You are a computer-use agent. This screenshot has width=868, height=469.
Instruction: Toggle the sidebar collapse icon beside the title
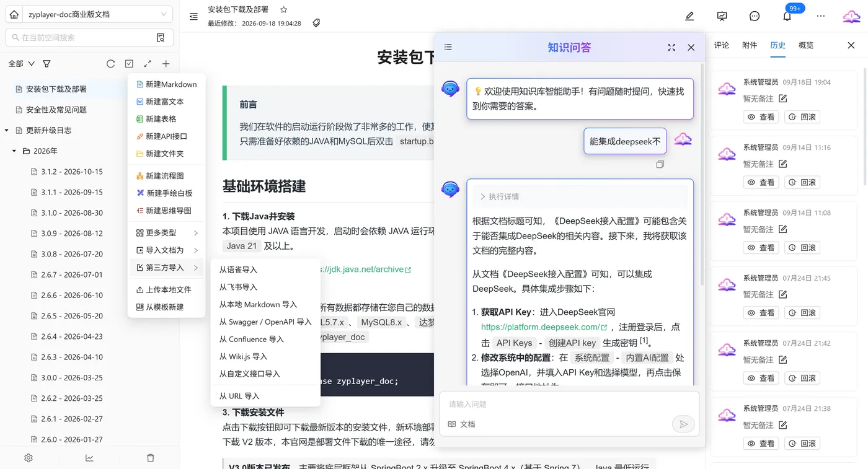point(194,17)
